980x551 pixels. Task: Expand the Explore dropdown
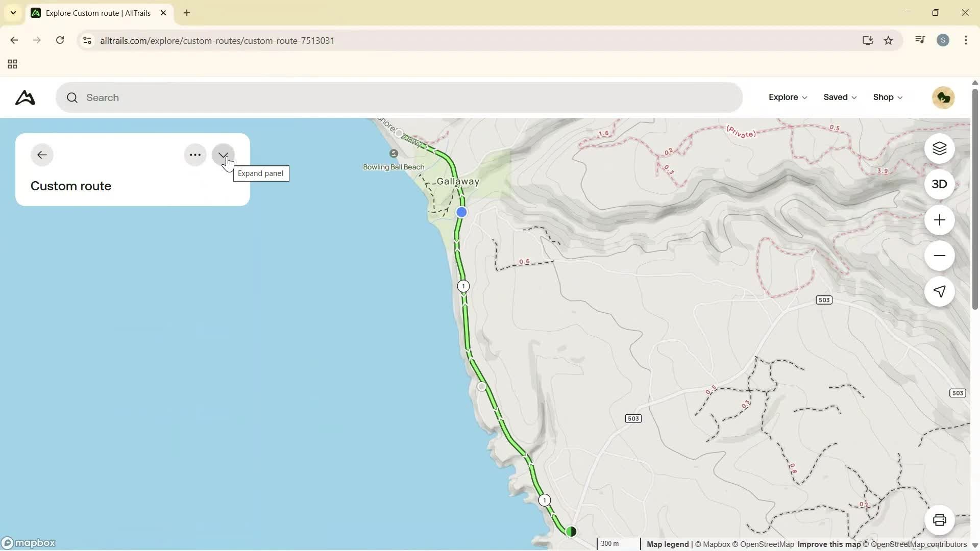pos(787,97)
